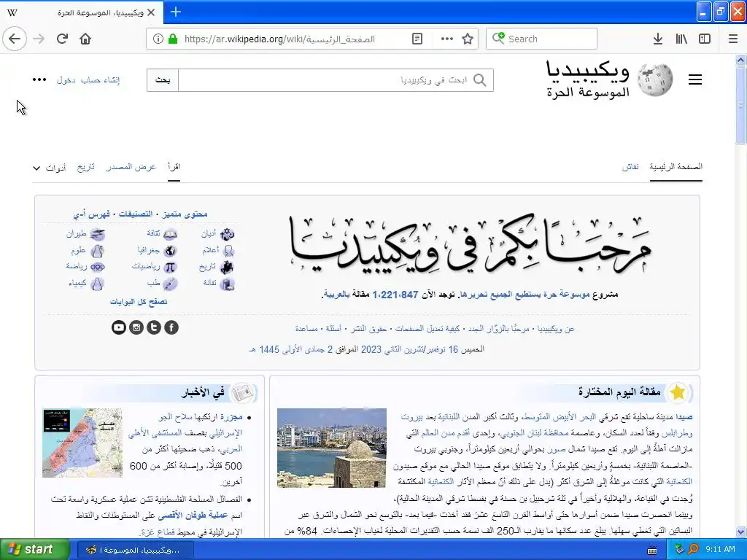Switch to the نقاش tab
This screenshot has height=560, width=747.
(x=630, y=167)
